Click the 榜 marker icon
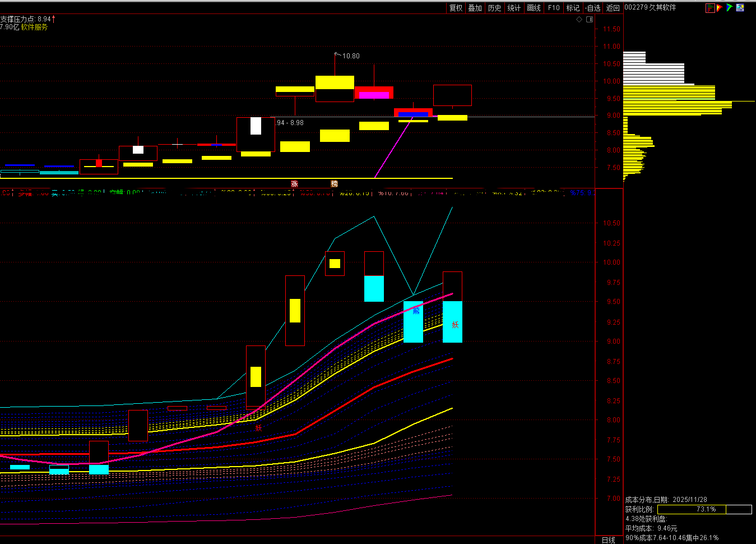Screen dimensions: 756x544 pos(335,184)
